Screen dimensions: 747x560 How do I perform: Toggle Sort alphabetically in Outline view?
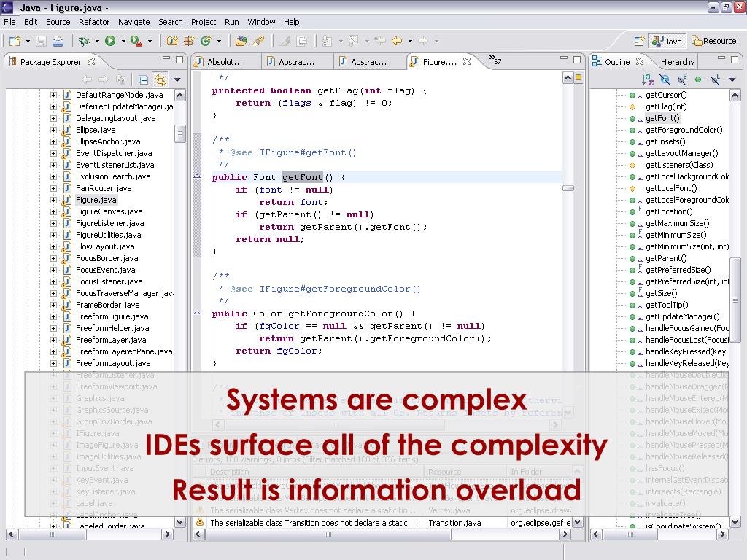[647, 79]
